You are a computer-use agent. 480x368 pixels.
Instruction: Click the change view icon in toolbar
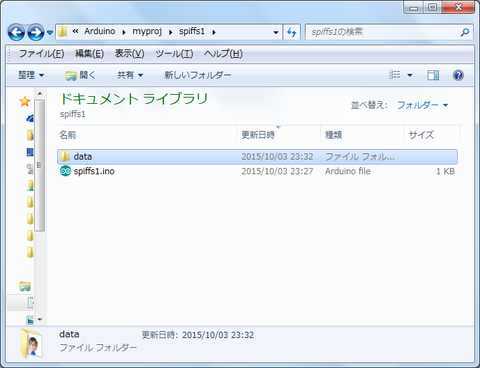click(395, 75)
